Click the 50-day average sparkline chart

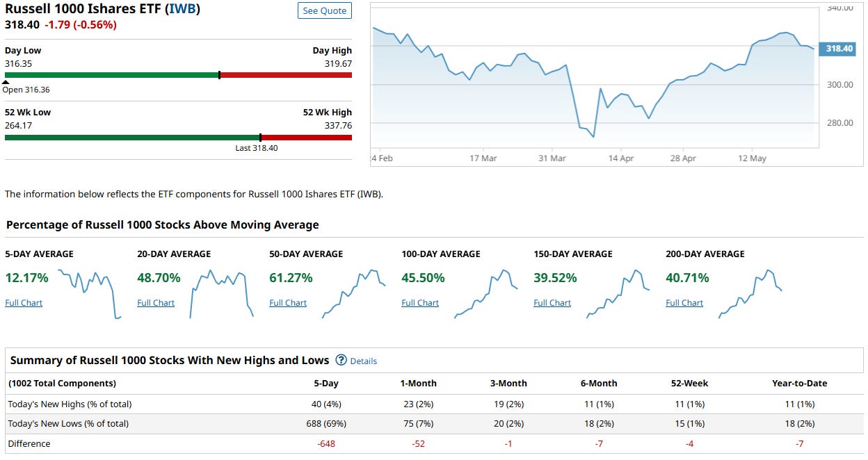click(354, 294)
